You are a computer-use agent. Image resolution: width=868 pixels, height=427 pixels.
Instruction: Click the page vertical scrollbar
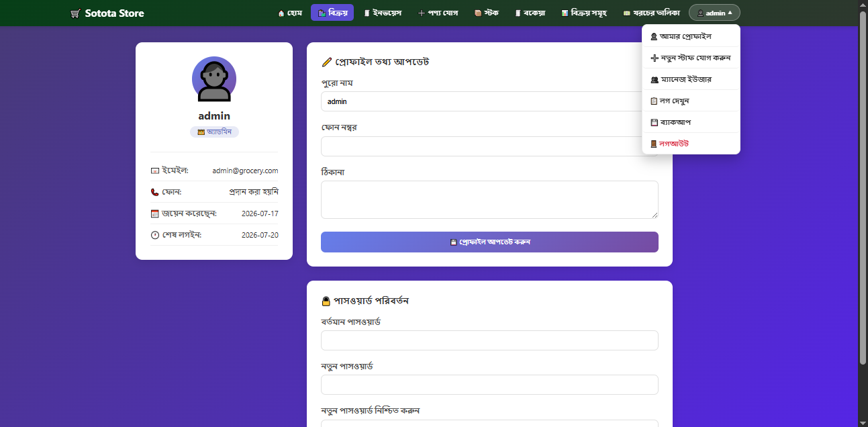point(863,188)
